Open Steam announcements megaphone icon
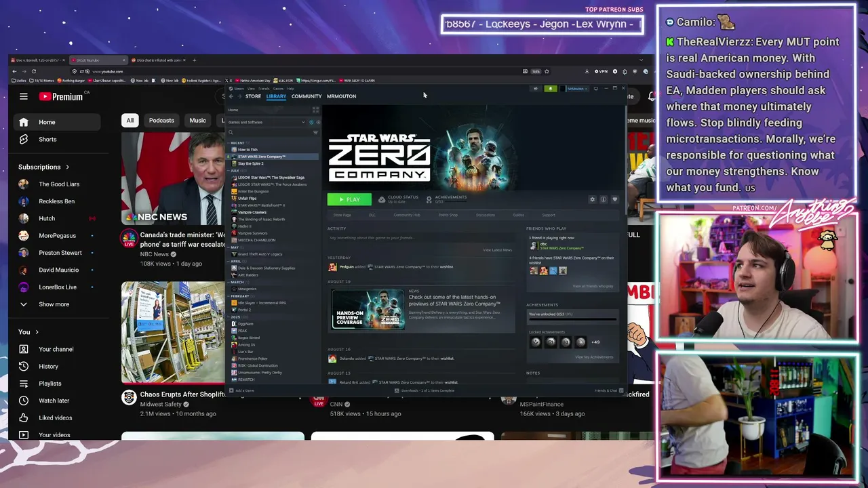 pyautogui.click(x=536, y=88)
